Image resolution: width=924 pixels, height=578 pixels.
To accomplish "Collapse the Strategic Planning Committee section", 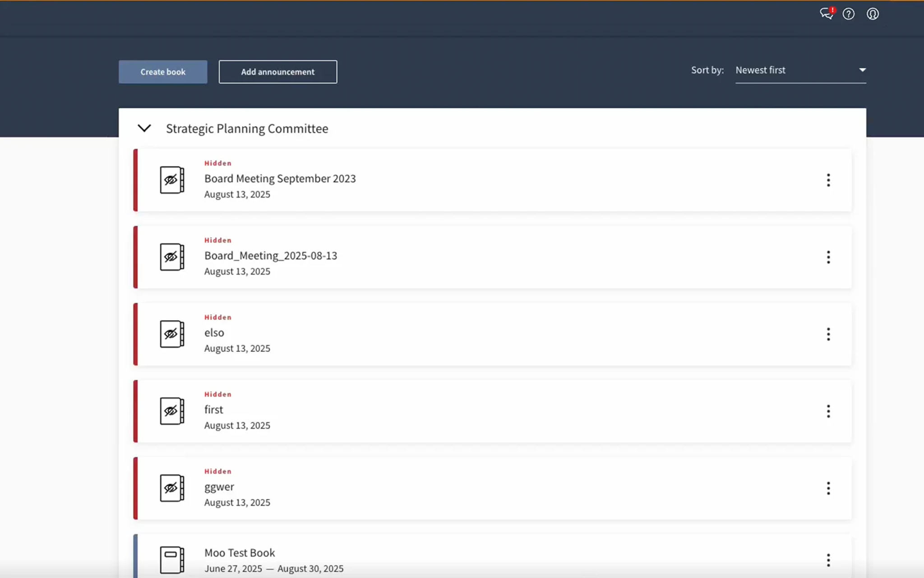I will pyautogui.click(x=144, y=128).
